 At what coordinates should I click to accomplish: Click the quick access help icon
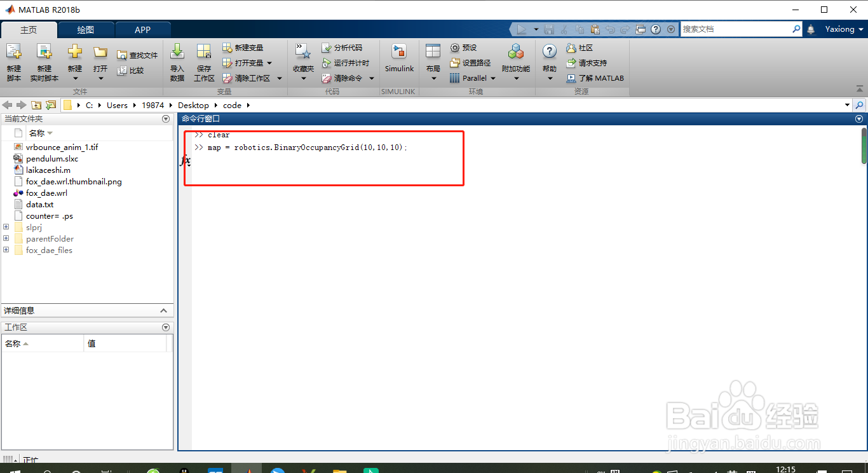point(656,29)
